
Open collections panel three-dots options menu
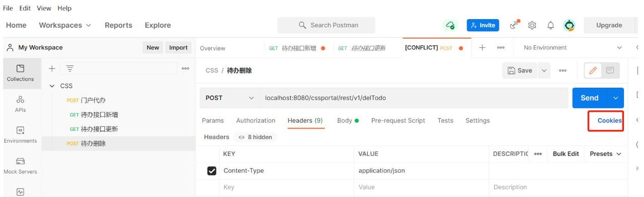186,68
